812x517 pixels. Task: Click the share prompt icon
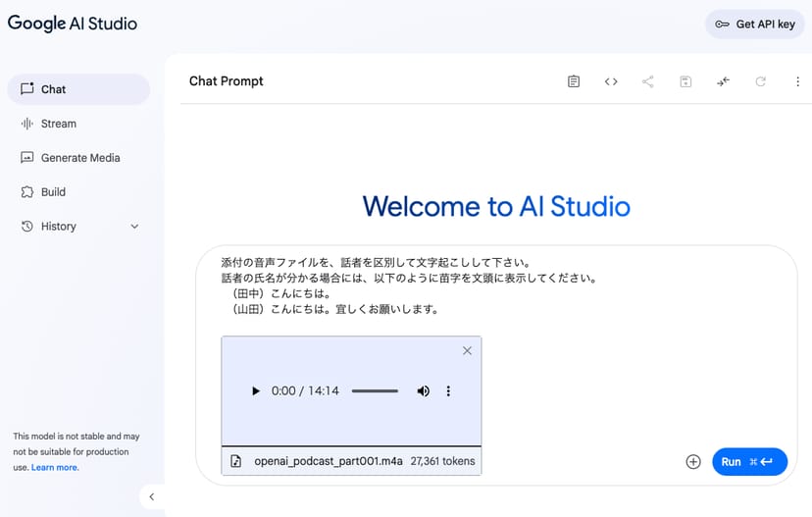pos(648,81)
